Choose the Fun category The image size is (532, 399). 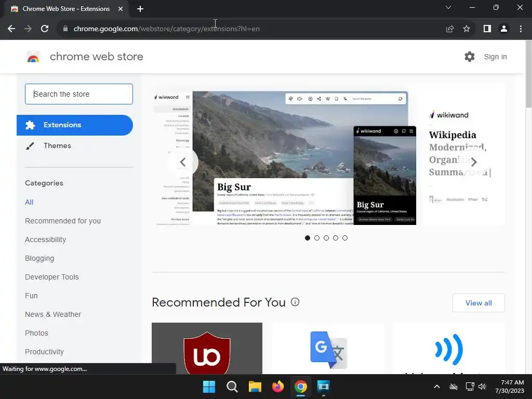point(31,296)
